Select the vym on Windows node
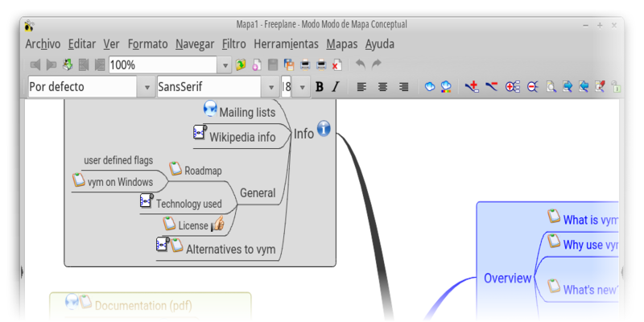This screenshot has width=644, height=322. pos(120,182)
